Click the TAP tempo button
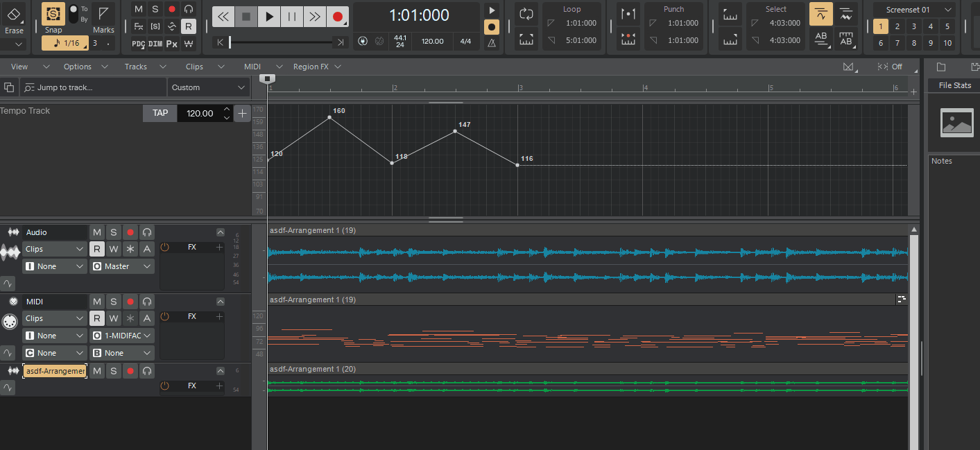 [160, 113]
